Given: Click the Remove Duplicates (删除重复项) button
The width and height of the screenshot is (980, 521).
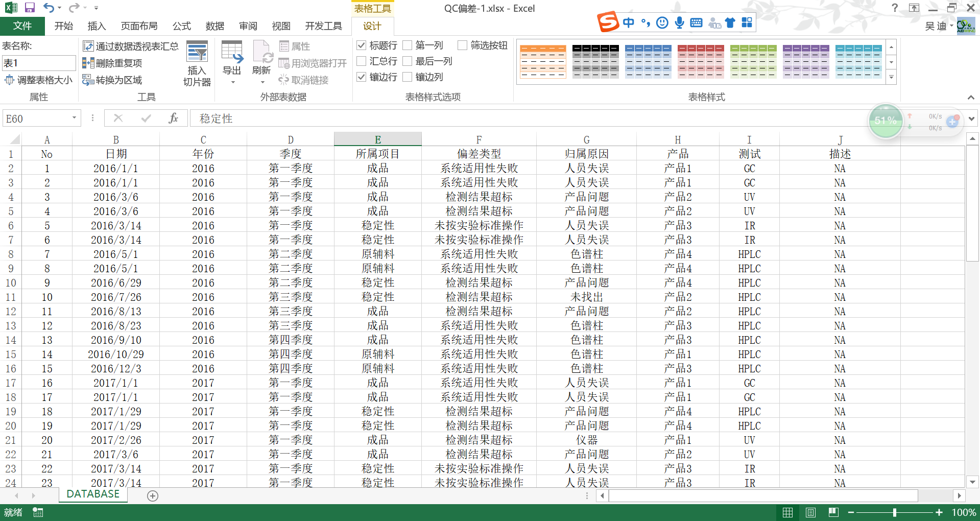Looking at the screenshot, I should tap(113, 63).
